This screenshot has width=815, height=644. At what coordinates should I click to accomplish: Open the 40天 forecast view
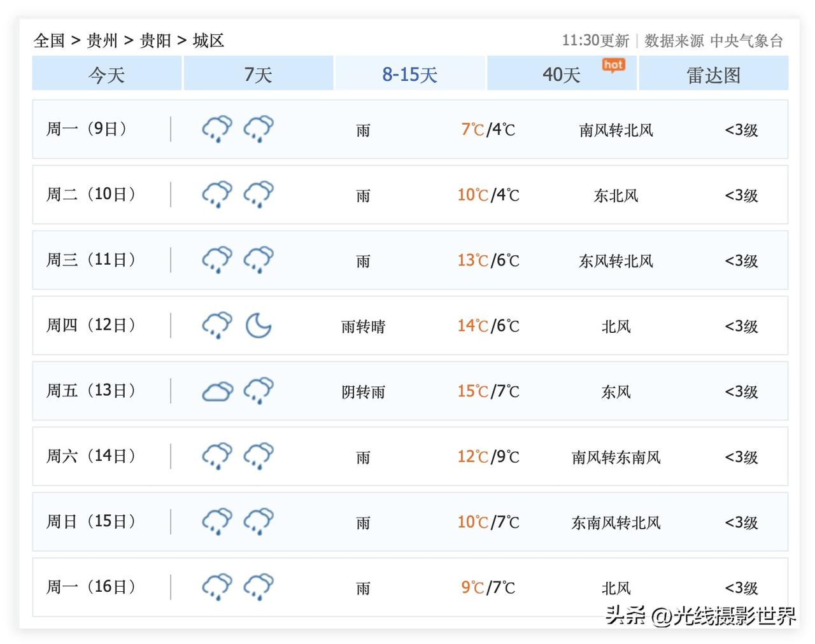coord(560,74)
